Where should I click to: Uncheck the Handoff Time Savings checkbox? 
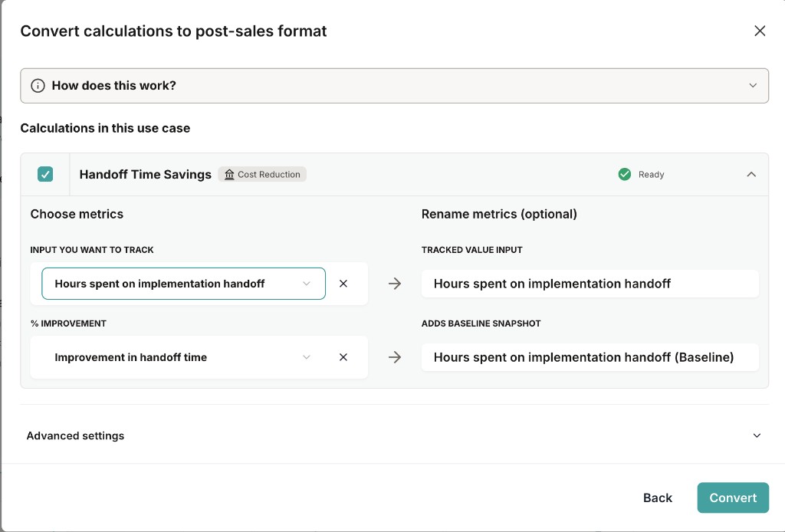tap(45, 174)
